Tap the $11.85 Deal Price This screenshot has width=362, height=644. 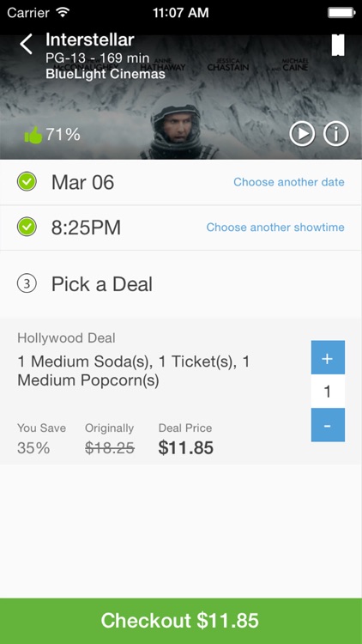[186, 448]
